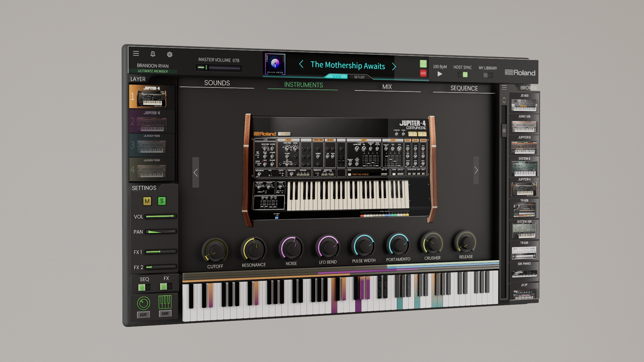The height and width of the screenshot is (362, 644).
Task: Click the green NEW scene button
Action: (x=423, y=63)
